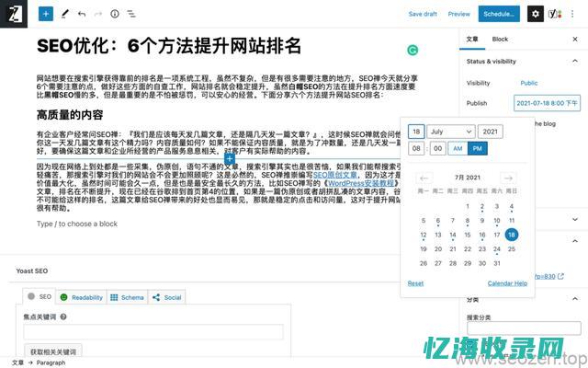
Task: Click 获取相关关键词 button
Action: click(x=53, y=351)
